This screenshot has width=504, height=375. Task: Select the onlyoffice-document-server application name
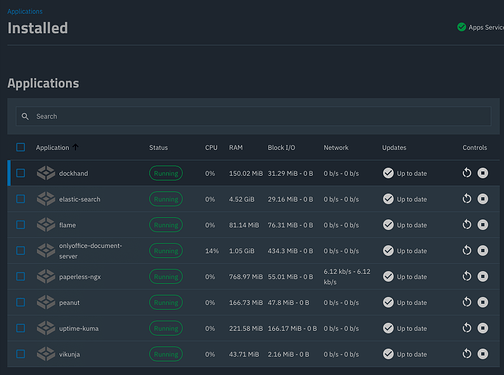[x=90, y=251]
